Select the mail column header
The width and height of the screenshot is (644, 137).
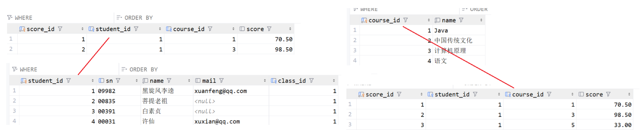click(230, 81)
